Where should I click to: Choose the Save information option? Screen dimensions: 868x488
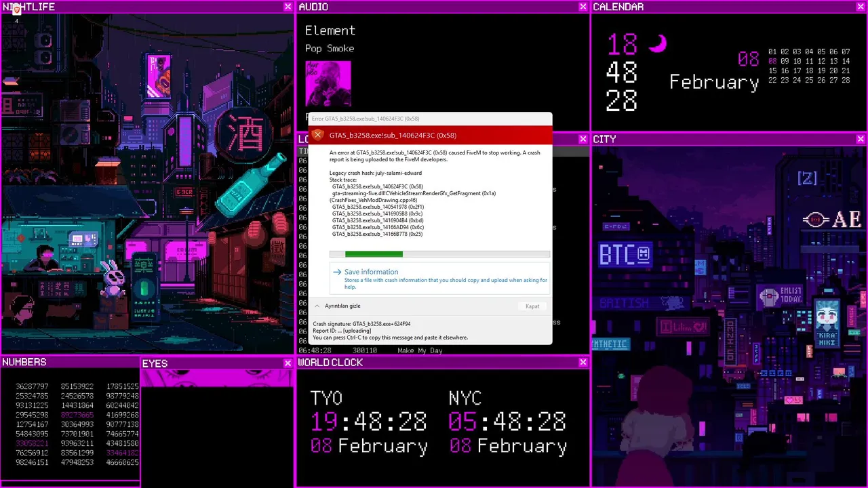[439, 279]
